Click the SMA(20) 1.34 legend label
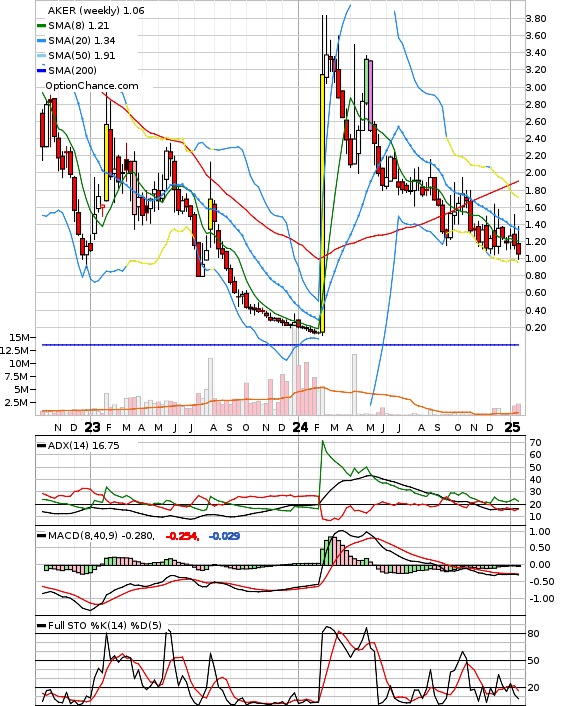566x706 pixels. pos(82,41)
